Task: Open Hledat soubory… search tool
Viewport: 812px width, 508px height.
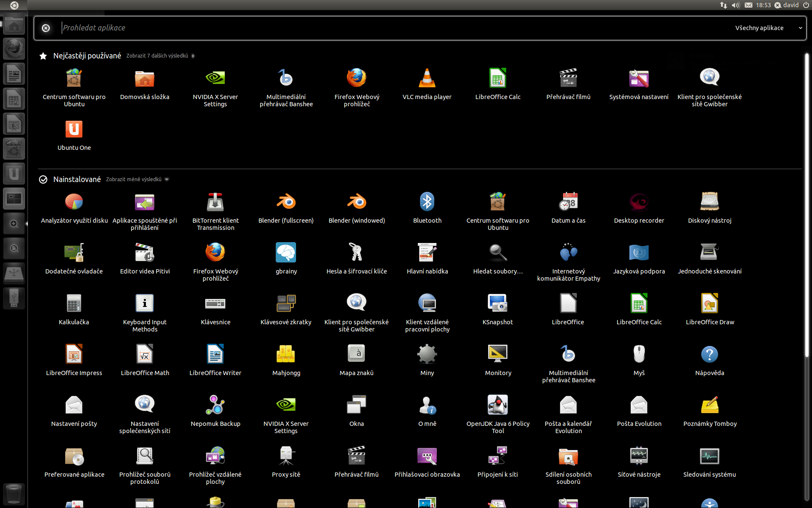Action: pyautogui.click(x=498, y=258)
